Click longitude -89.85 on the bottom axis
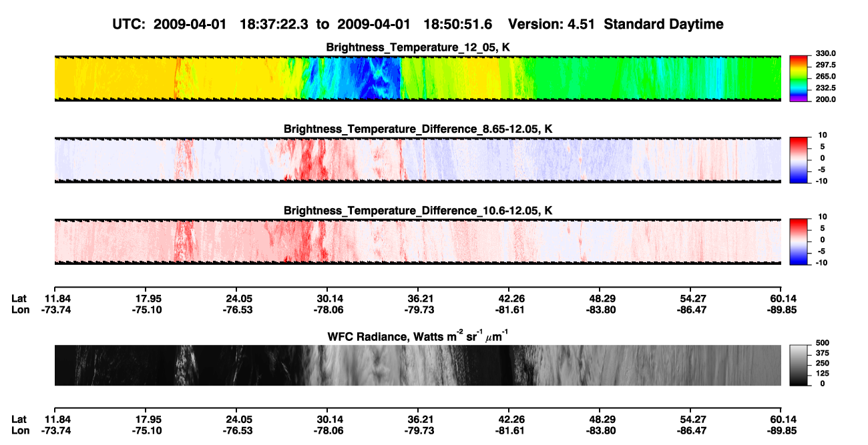This screenshot has height=445, width=868. pyautogui.click(x=781, y=430)
